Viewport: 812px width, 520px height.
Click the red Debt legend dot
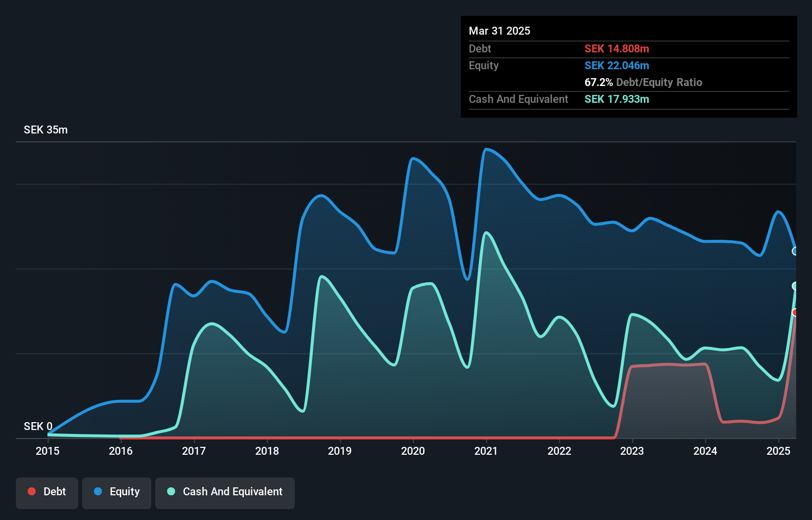pyautogui.click(x=32, y=491)
